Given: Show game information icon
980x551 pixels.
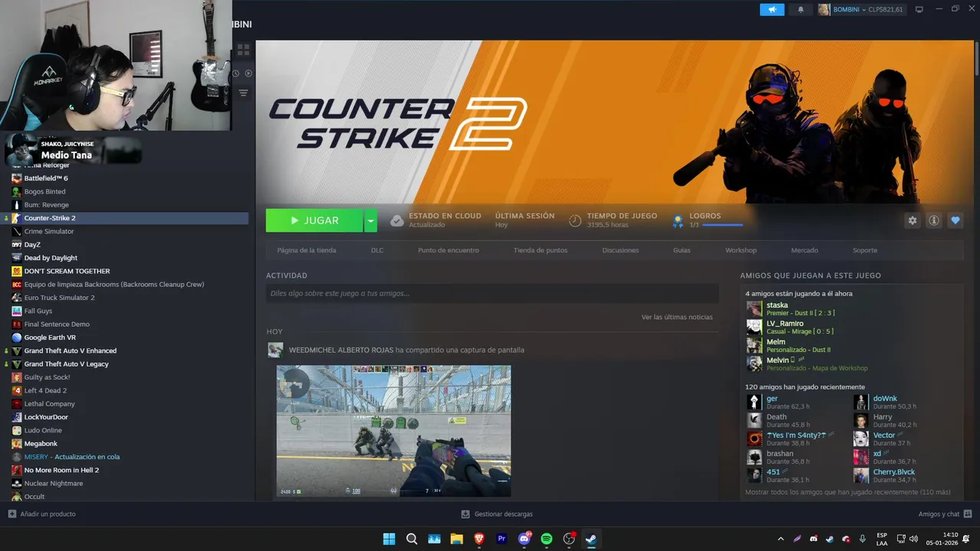Looking at the screenshot, I should pyautogui.click(x=934, y=220).
